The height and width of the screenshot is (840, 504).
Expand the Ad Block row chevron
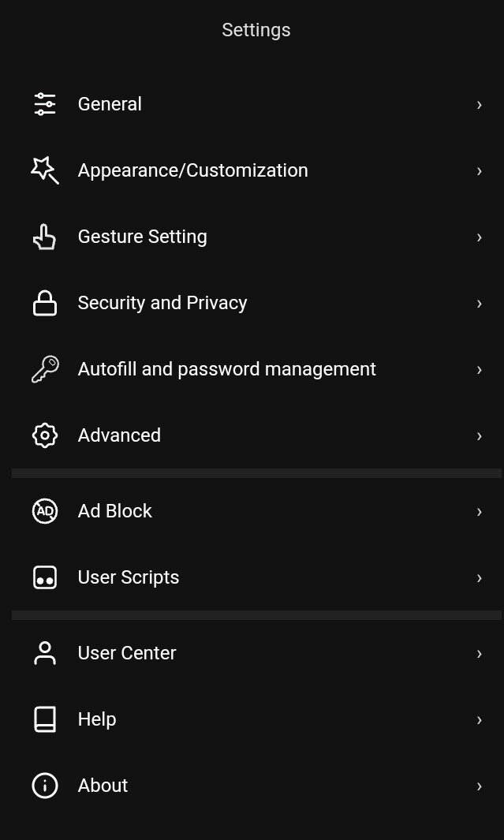(479, 511)
